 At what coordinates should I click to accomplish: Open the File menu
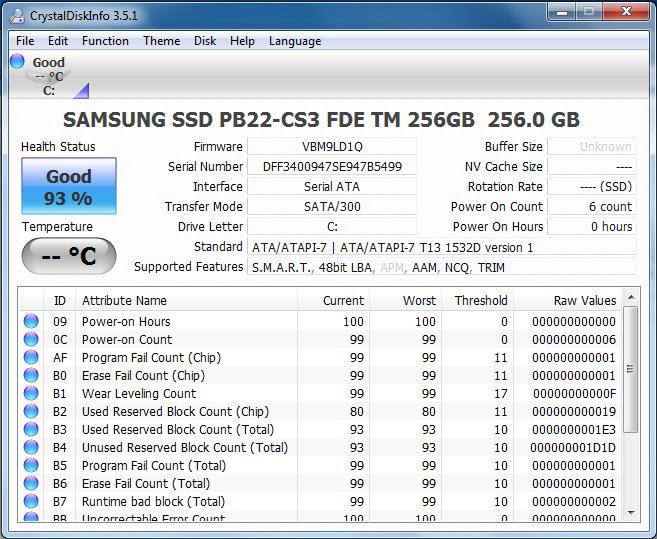pos(25,41)
